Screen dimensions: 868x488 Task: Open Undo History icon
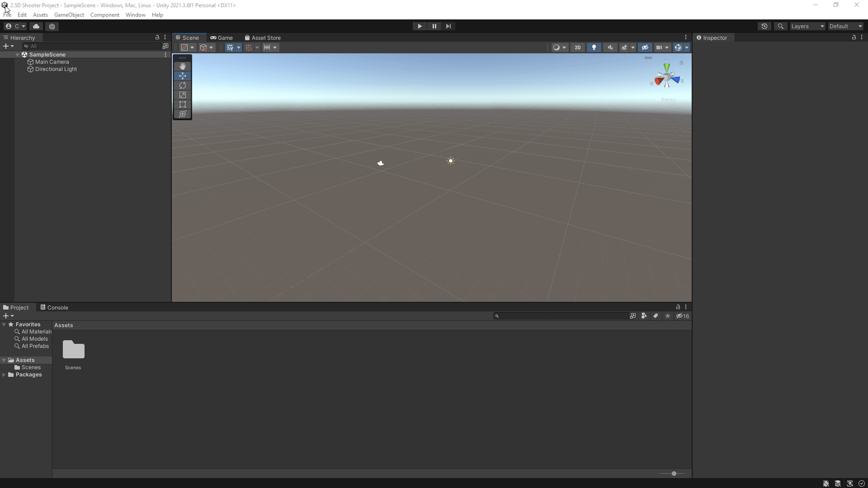click(764, 26)
